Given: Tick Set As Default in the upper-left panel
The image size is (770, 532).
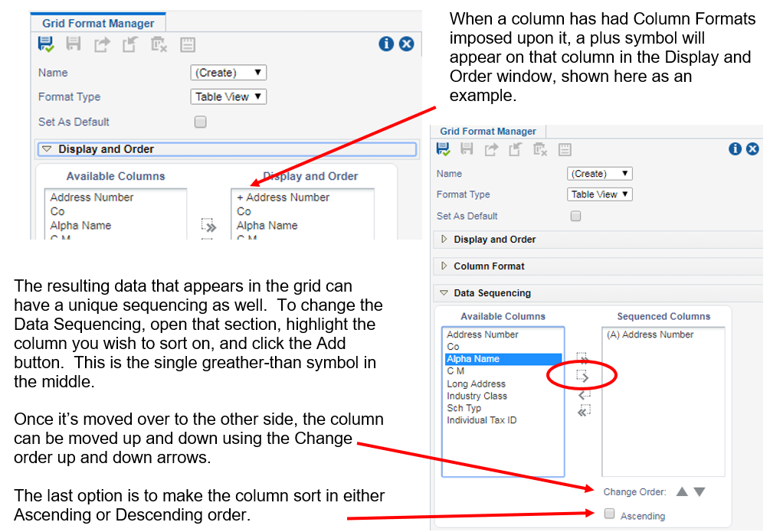Looking at the screenshot, I should (x=201, y=122).
